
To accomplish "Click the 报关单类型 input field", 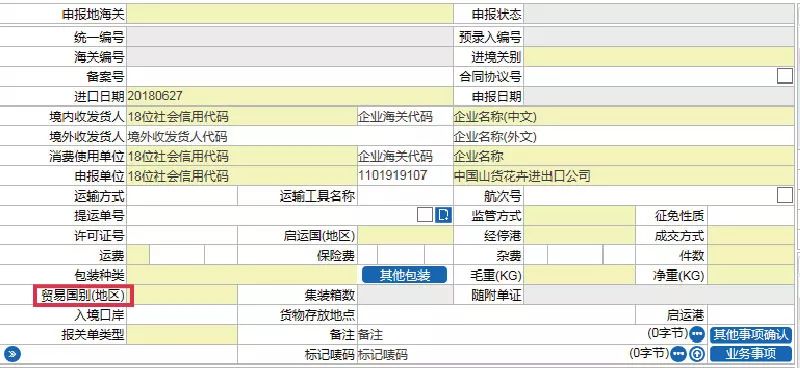I will tap(182, 335).
